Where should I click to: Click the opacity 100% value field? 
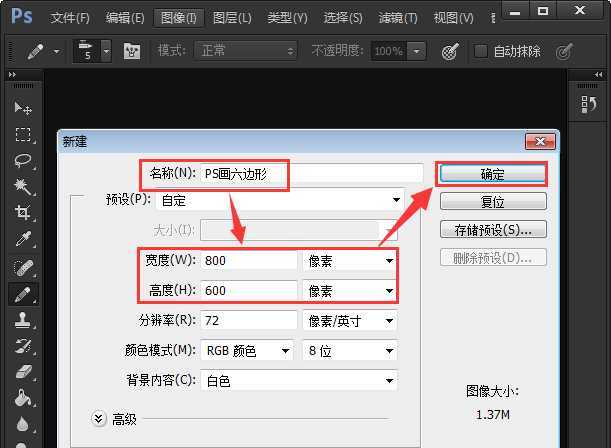[x=388, y=51]
